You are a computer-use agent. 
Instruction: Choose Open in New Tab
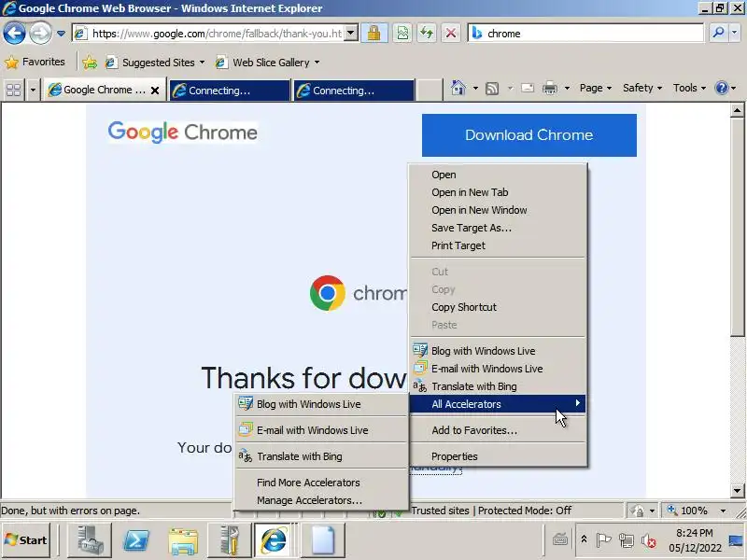coord(499,192)
